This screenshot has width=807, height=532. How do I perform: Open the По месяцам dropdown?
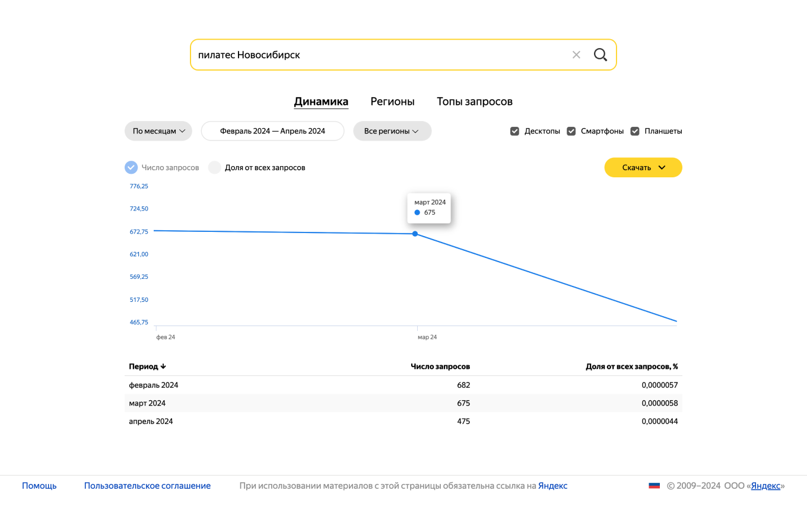tap(158, 131)
